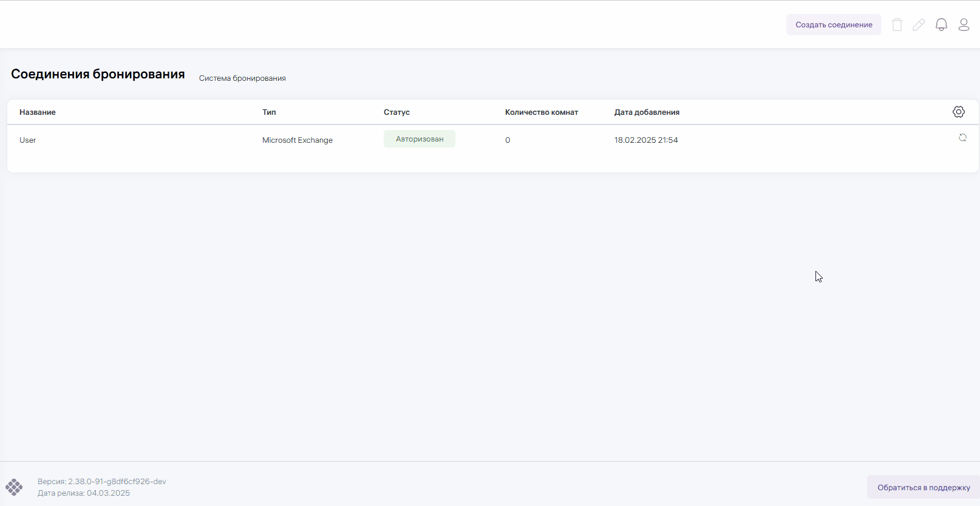Sort by Количество комнат column header
The width and height of the screenshot is (980, 506).
pos(541,112)
